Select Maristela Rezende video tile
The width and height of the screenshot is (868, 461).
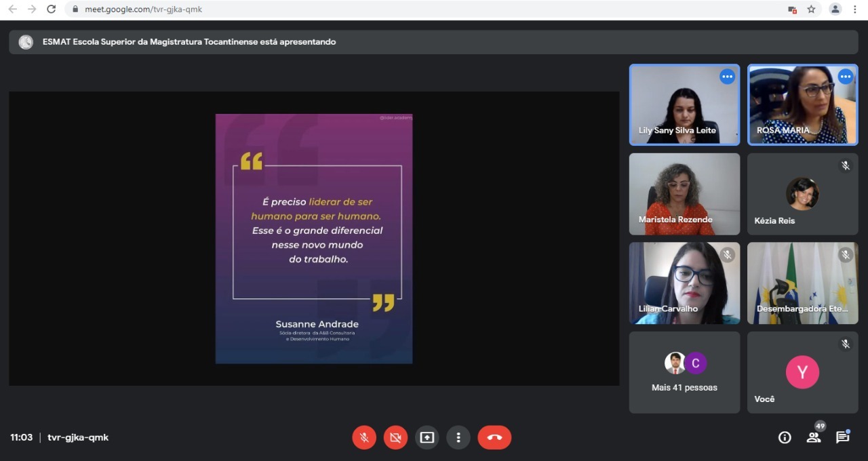pos(684,194)
